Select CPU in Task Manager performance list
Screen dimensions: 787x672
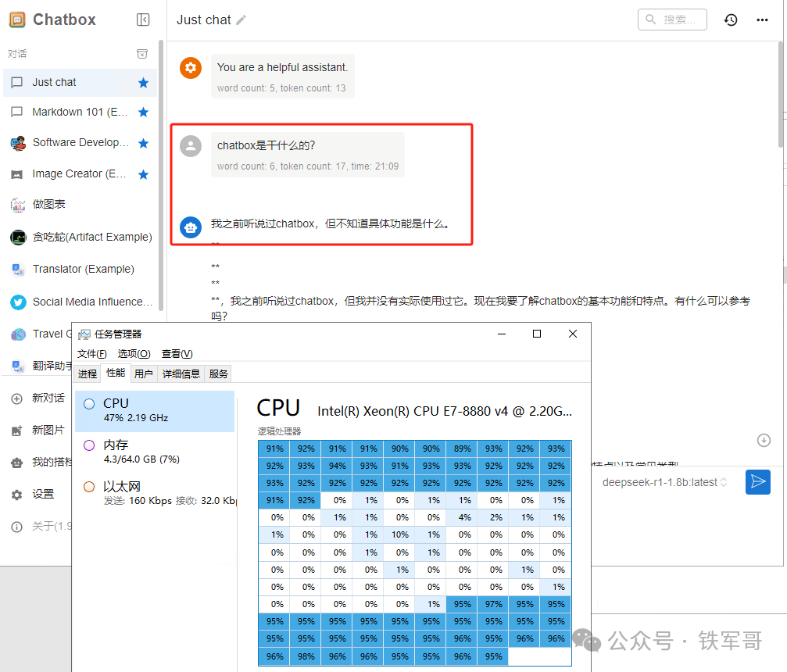click(155, 411)
